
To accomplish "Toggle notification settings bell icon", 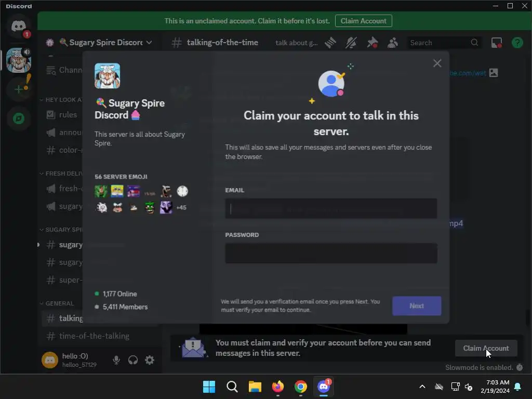I will tap(351, 43).
